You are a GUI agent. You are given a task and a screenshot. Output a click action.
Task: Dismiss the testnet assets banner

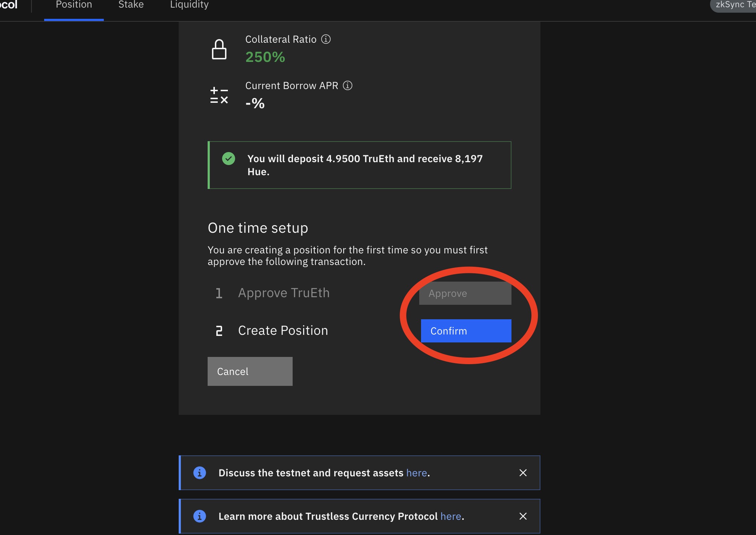coord(523,473)
